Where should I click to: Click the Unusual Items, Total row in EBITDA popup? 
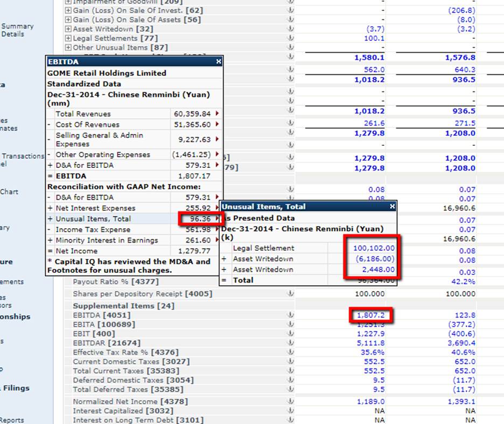pos(134,219)
